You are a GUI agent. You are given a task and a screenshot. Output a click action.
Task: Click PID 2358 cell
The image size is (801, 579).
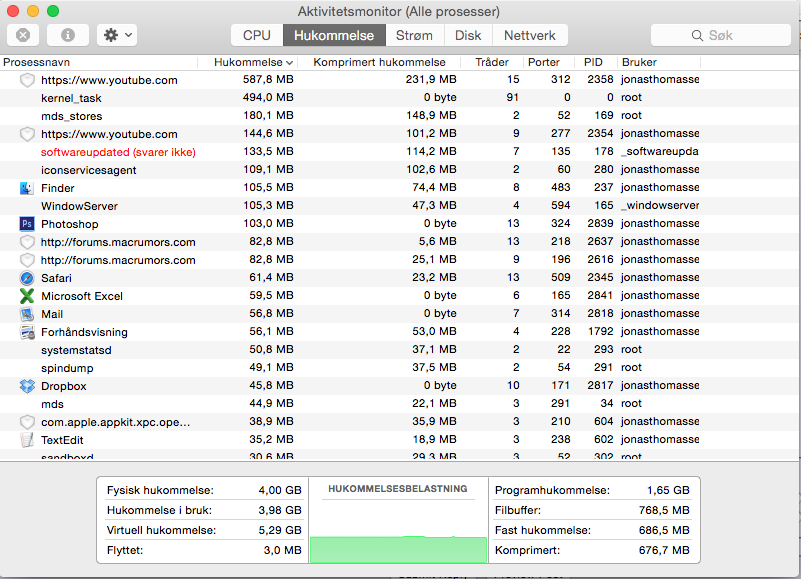click(x=600, y=79)
